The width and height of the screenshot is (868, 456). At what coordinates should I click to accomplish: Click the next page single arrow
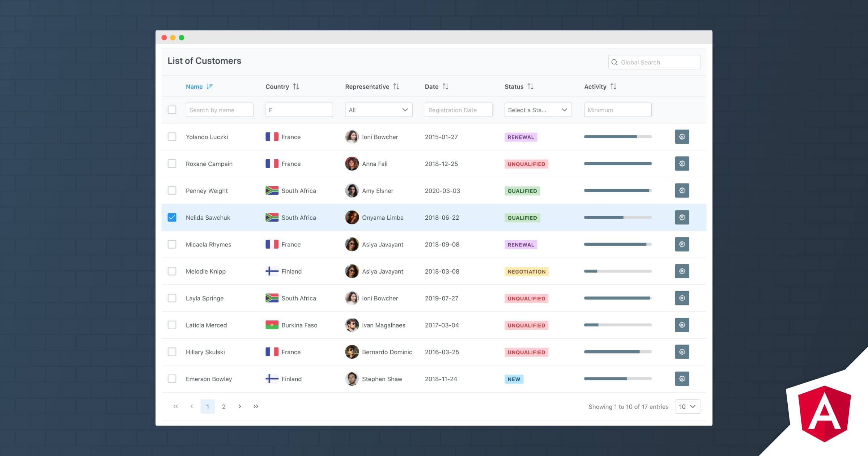[239, 406]
